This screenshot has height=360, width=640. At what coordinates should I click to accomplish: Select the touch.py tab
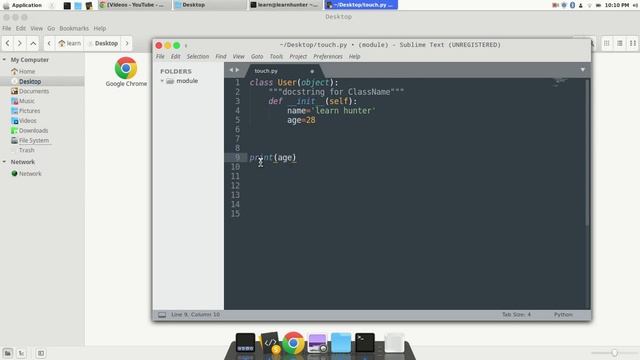pos(284,71)
